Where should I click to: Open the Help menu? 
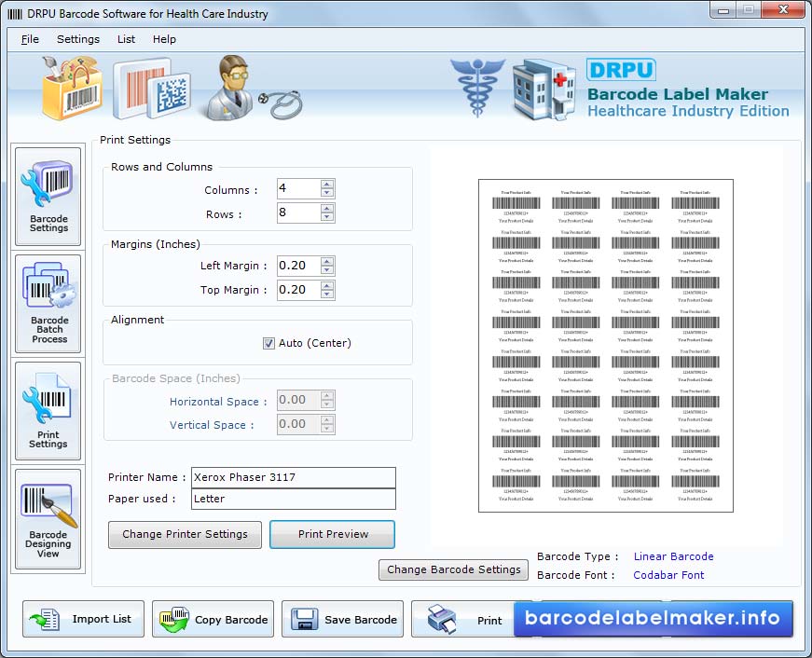pos(164,39)
